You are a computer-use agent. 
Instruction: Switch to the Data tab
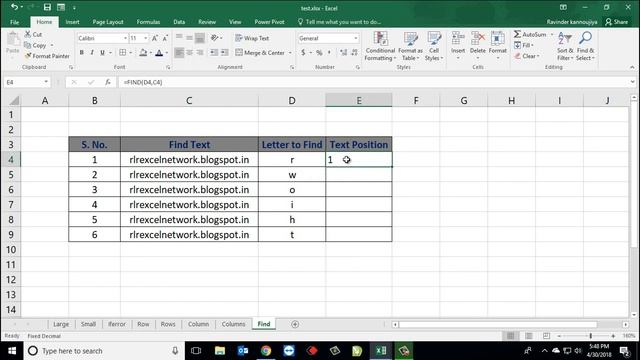point(179,22)
